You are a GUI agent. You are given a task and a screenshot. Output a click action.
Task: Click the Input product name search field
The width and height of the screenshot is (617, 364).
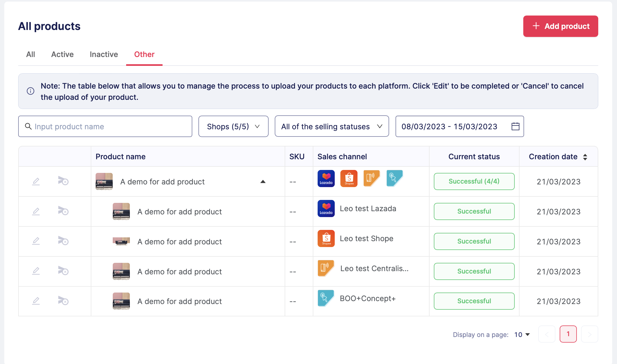(105, 126)
